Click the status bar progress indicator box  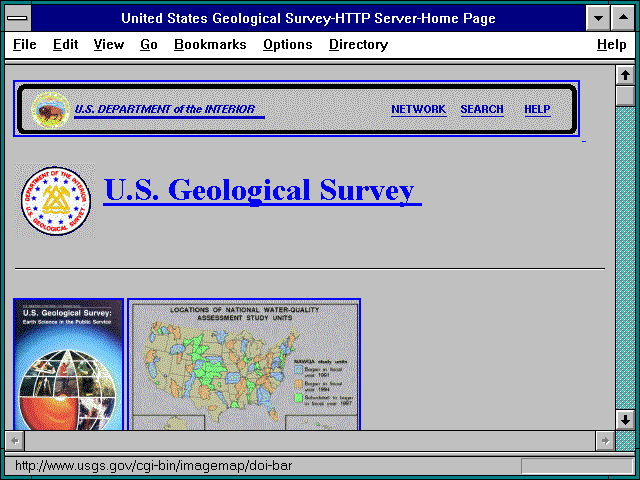[577, 466]
